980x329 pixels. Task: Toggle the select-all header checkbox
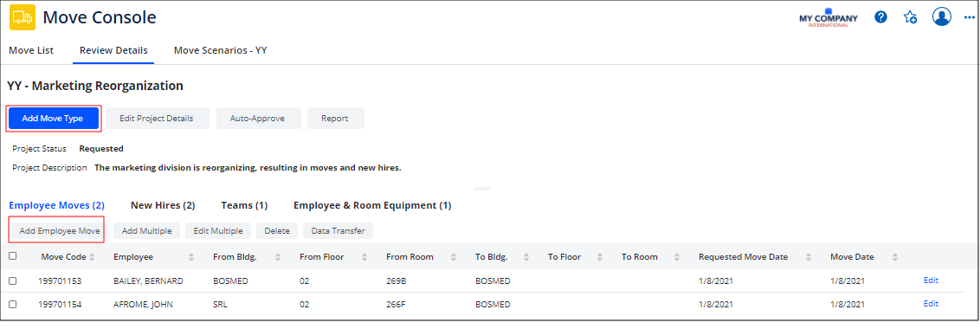[x=12, y=255]
